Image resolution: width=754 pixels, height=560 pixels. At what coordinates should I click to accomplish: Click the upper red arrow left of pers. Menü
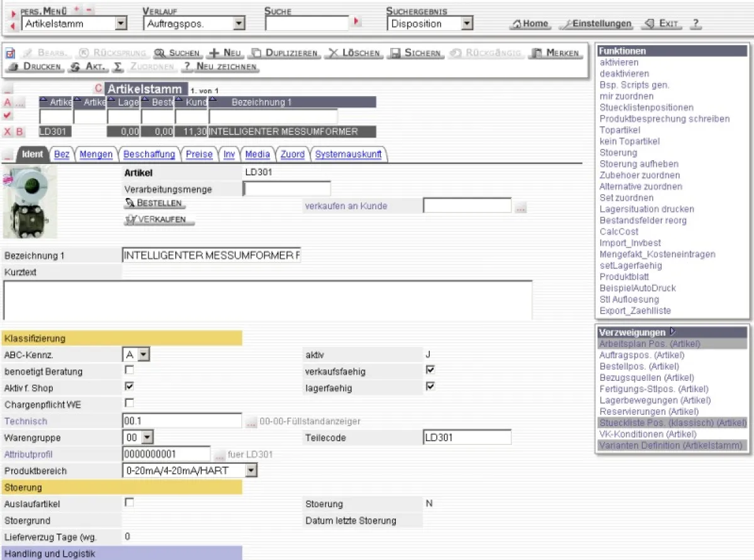coord(13,13)
